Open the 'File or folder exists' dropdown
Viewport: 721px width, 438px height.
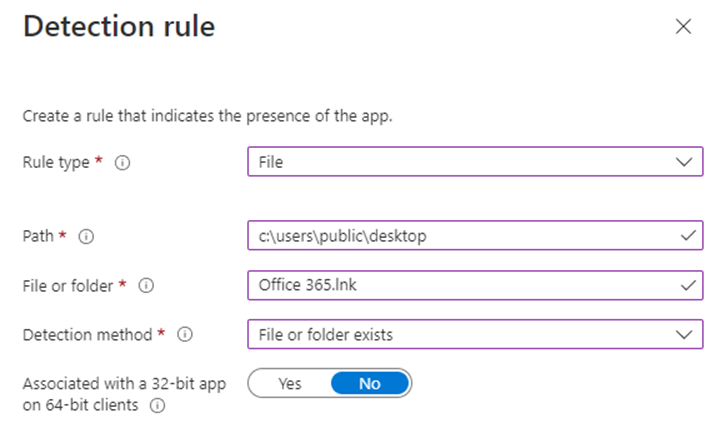tap(460, 334)
